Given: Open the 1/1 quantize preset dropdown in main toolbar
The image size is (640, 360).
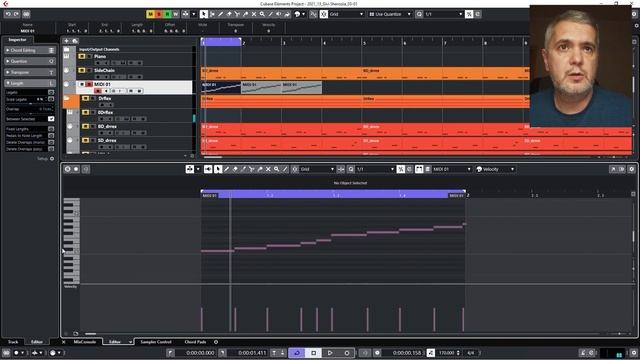Looking at the screenshot, I should coord(444,14).
